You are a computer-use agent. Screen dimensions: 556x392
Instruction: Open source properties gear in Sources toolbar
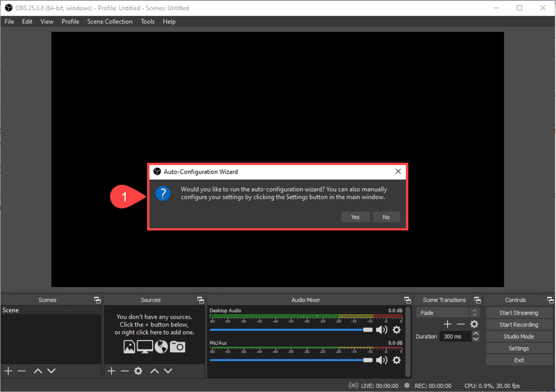click(138, 371)
